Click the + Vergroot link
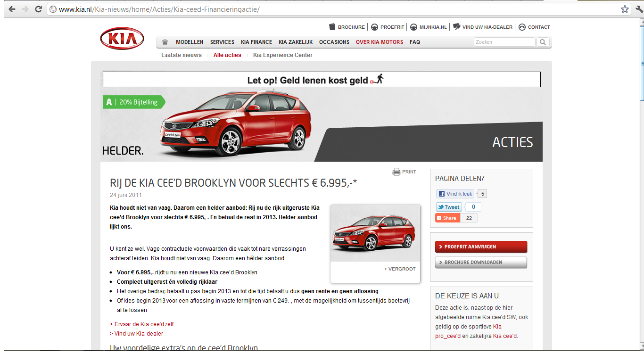Screen dimensions: 644x362 400,269
